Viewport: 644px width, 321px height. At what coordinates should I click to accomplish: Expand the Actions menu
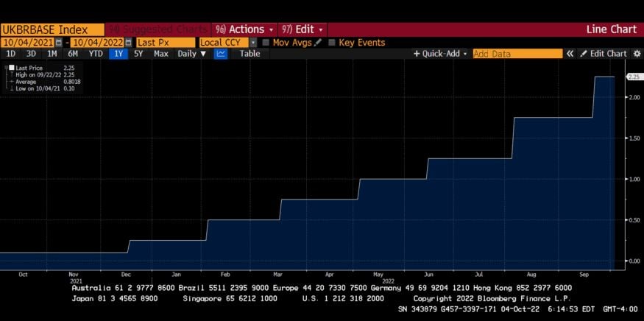(244, 29)
